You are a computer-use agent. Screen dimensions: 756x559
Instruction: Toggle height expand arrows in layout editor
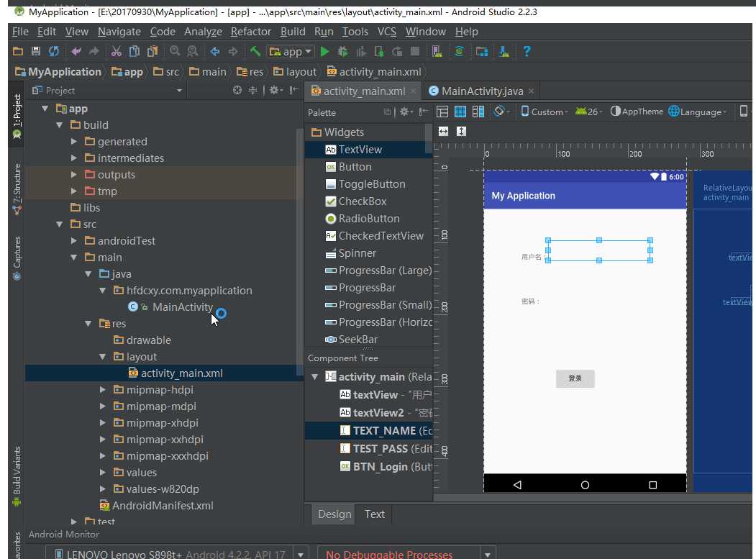(x=461, y=131)
